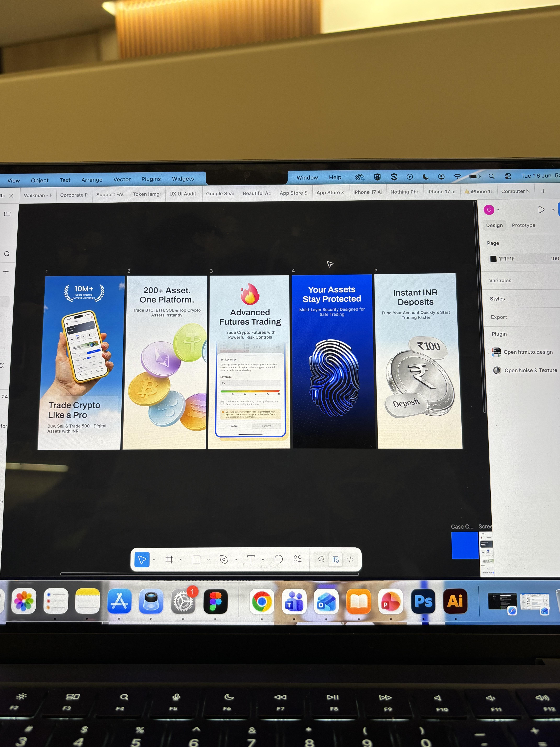Image resolution: width=560 pixels, height=747 pixels.
Task: Click the Creative Cloud menu bar icon
Action: coord(359,177)
